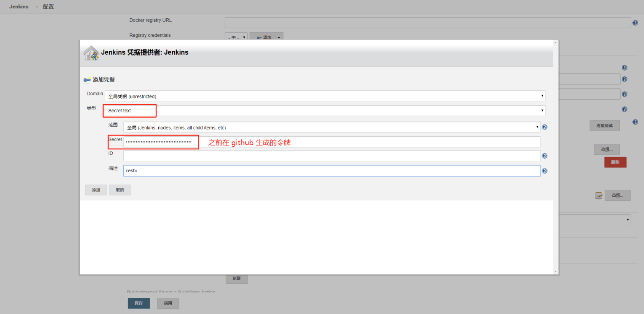Go to Jenkins breadcrumb link
The image size is (644, 314).
click(x=19, y=7)
